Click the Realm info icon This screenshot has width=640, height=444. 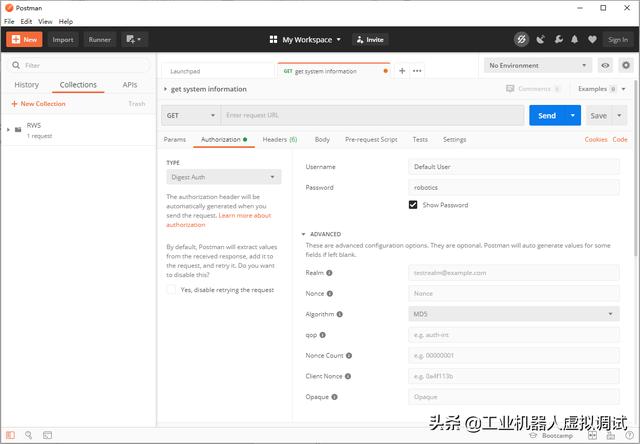point(329,273)
